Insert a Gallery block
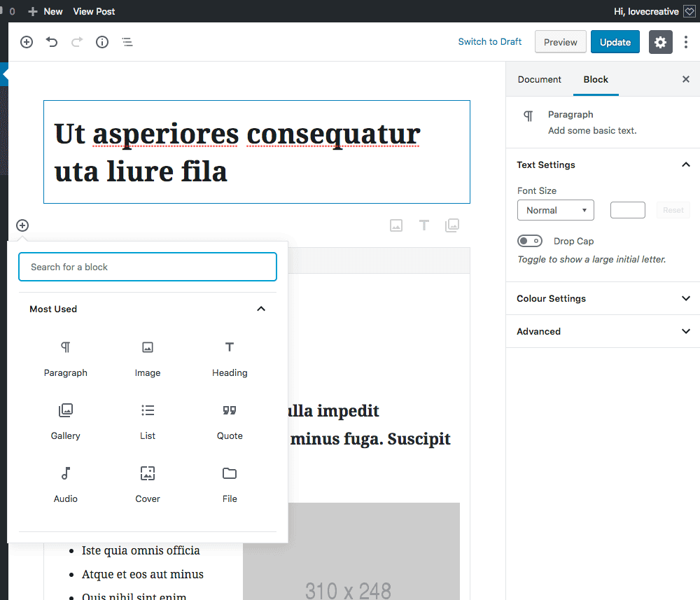The height and width of the screenshot is (600, 700). coord(66,421)
